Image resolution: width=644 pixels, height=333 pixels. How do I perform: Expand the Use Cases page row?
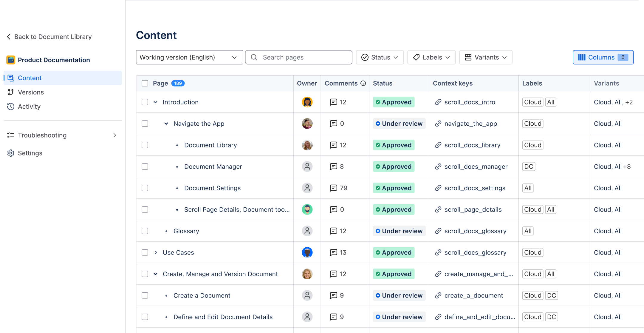155,252
